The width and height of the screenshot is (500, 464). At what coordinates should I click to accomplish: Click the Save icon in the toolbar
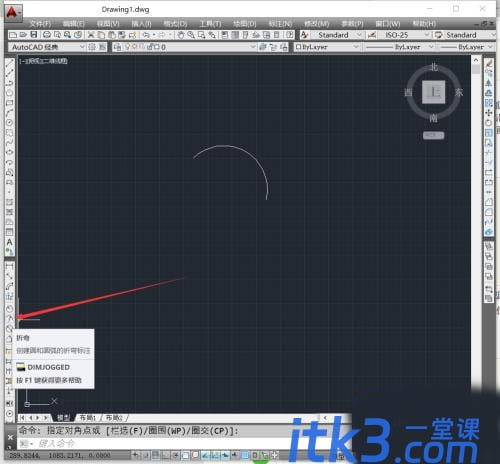[x=34, y=35]
